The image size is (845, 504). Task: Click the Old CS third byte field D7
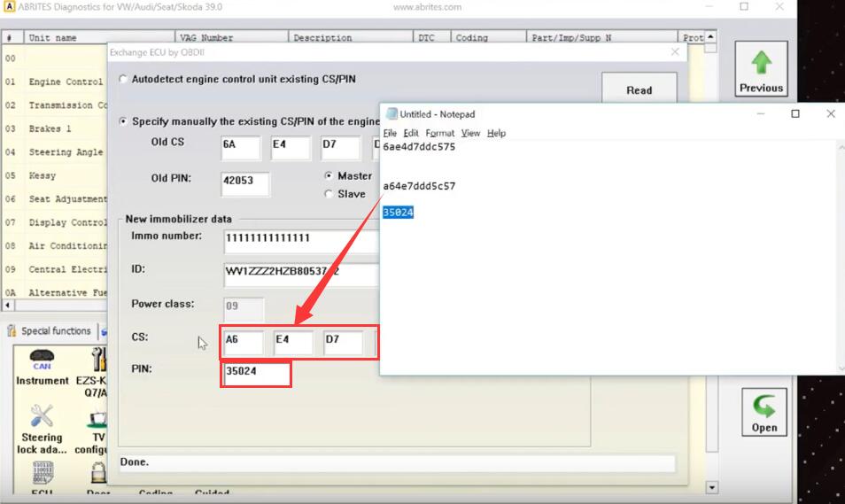tap(341, 148)
